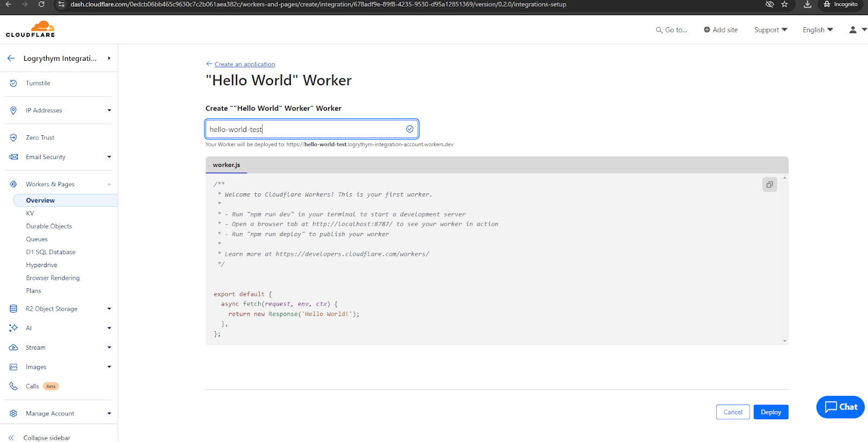The height and width of the screenshot is (442, 868).
Task: Open the Support dropdown menu
Action: point(770,30)
